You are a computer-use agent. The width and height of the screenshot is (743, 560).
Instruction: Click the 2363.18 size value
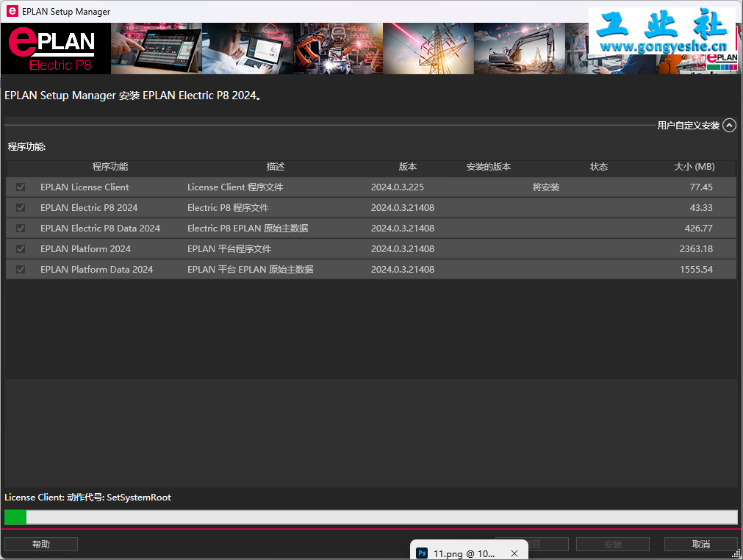[x=696, y=248]
